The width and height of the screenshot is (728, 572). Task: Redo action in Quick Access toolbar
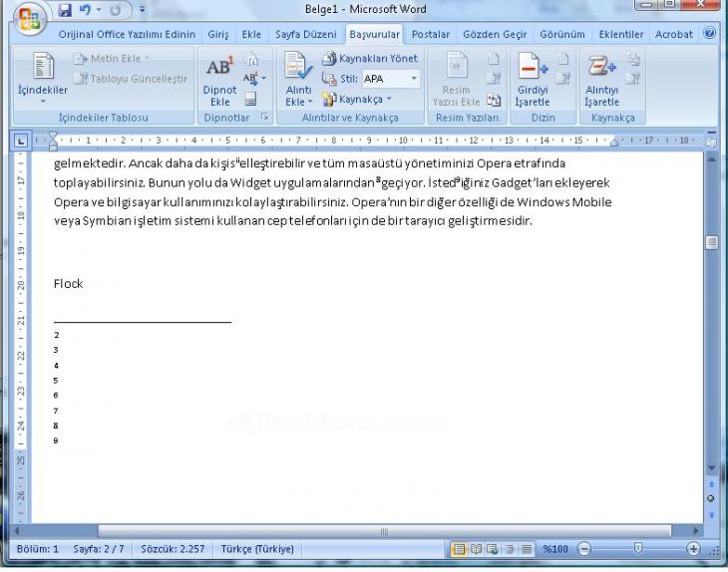tap(115, 9)
